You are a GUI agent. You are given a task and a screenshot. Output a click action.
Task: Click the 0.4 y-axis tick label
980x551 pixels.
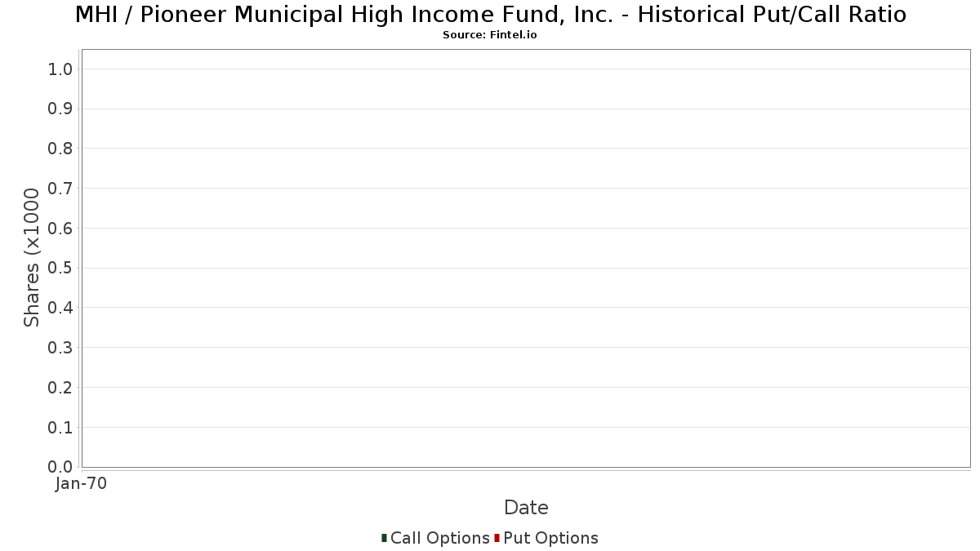(60, 308)
